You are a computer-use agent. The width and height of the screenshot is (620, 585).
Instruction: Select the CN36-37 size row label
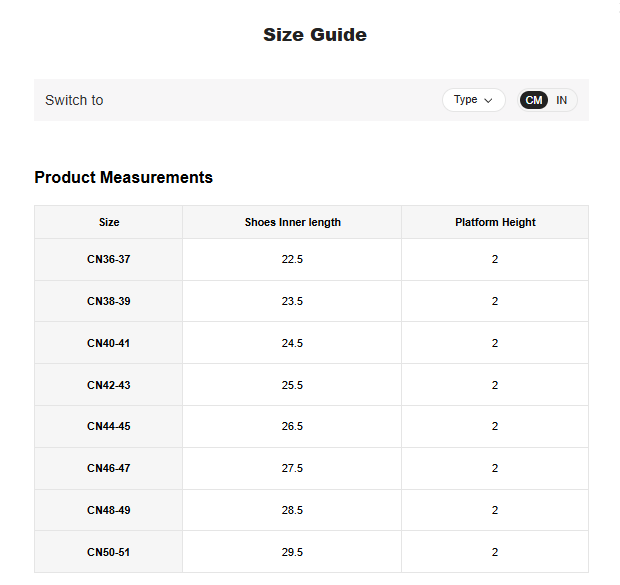coord(109,259)
